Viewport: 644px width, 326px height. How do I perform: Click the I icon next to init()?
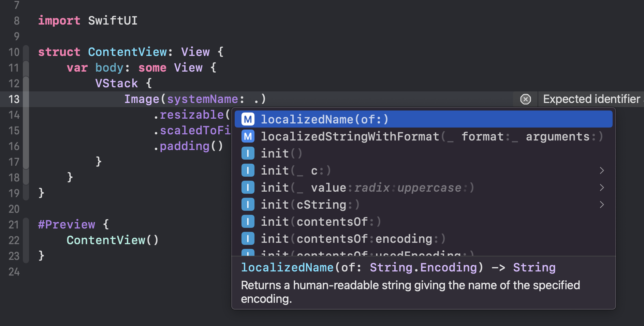[x=248, y=153]
